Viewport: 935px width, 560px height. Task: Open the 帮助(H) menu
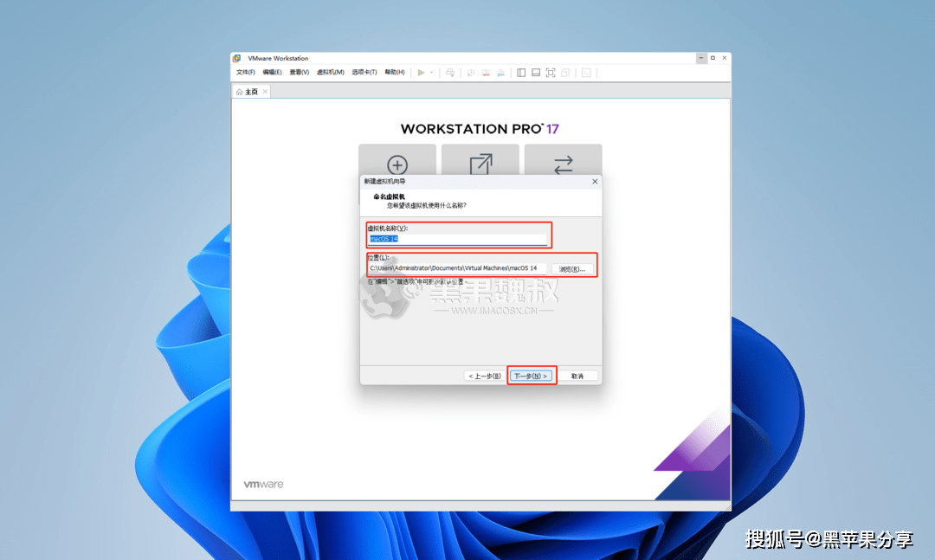pos(395,72)
